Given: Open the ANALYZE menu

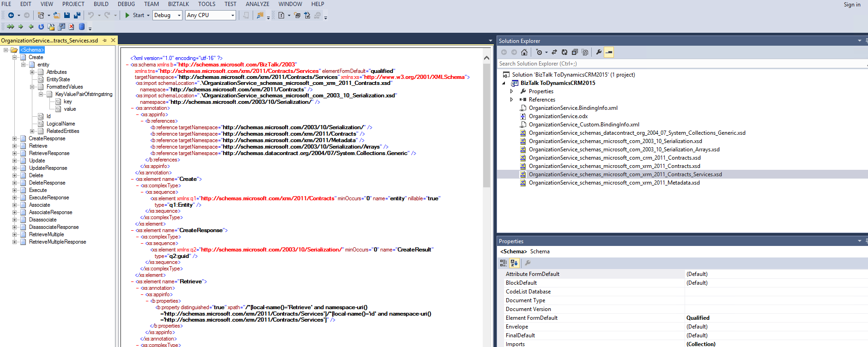Looking at the screenshot, I should click(x=257, y=4).
